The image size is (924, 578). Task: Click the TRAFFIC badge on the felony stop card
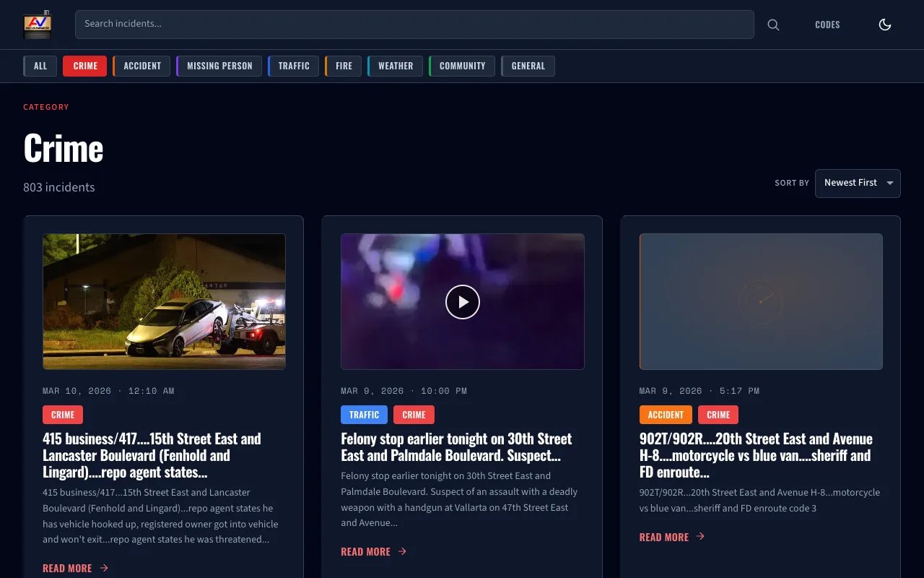point(364,415)
